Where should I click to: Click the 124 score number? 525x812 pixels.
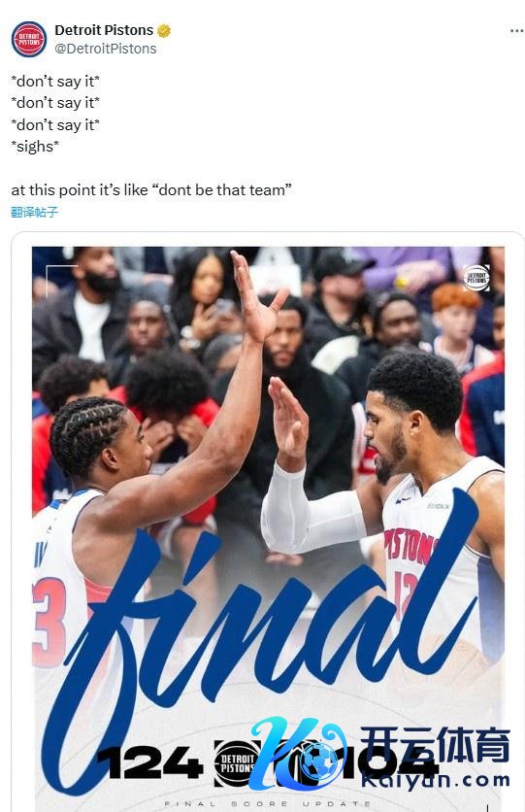point(150,762)
